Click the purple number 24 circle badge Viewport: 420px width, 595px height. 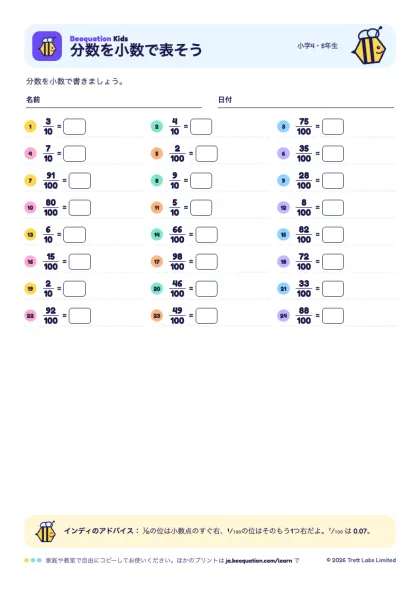click(283, 316)
